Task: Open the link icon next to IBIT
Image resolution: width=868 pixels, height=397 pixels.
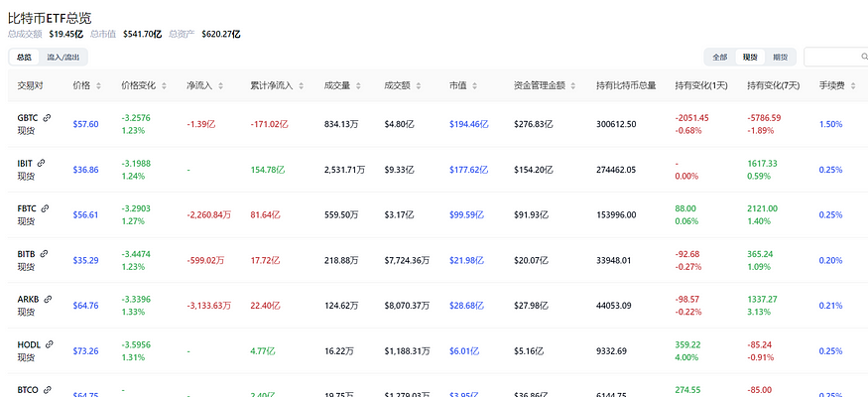Action: click(42, 163)
